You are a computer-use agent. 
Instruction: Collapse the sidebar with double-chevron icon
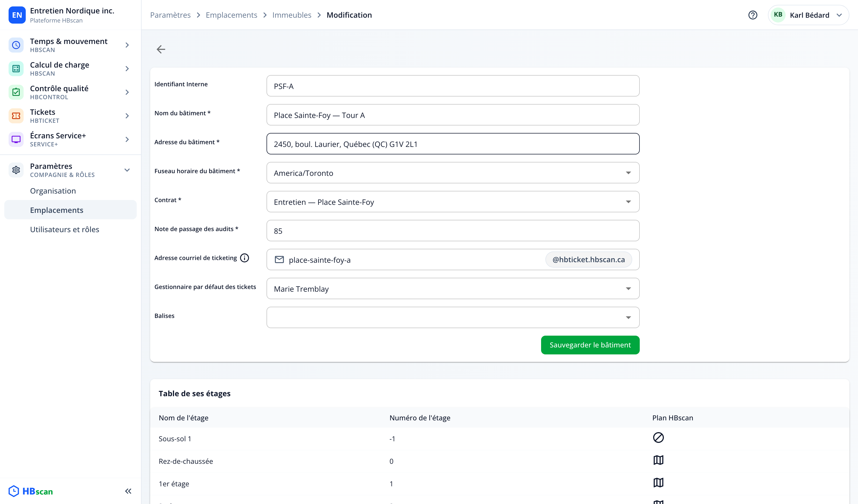pyautogui.click(x=128, y=491)
